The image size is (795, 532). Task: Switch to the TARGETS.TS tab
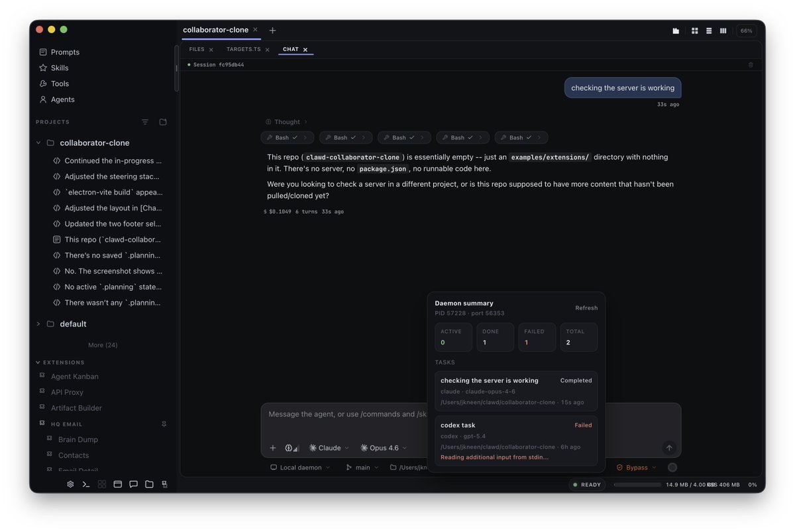pos(243,49)
